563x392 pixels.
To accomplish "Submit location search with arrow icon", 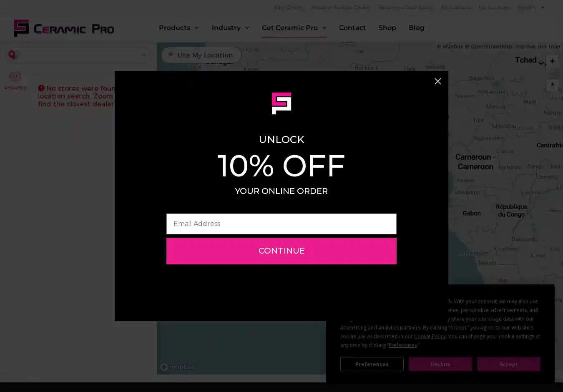I will coord(143,55).
